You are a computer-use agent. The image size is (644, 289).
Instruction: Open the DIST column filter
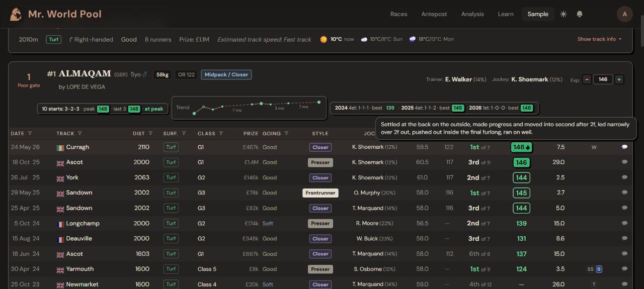click(x=150, y=134)
